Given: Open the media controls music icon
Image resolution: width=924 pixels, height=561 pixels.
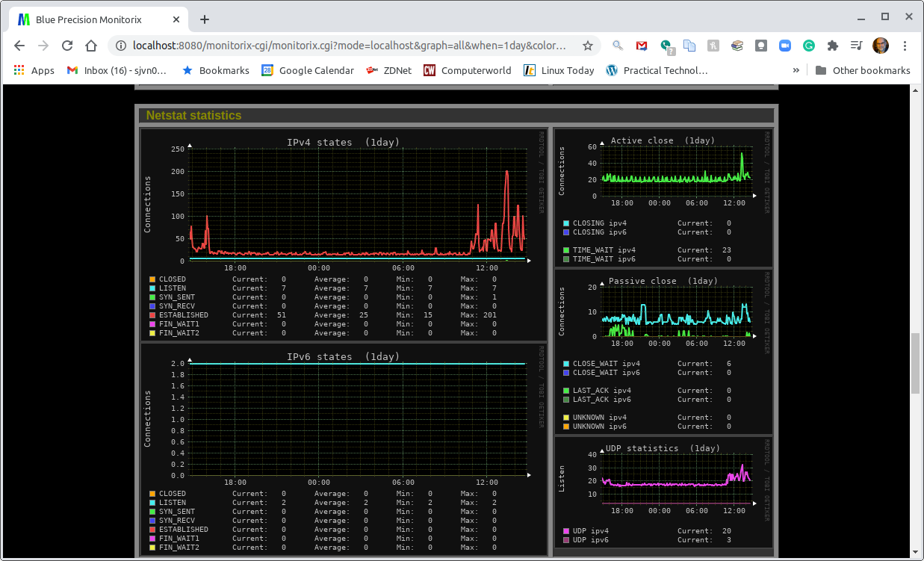Looking at the screenshot, I should point(857,46).
